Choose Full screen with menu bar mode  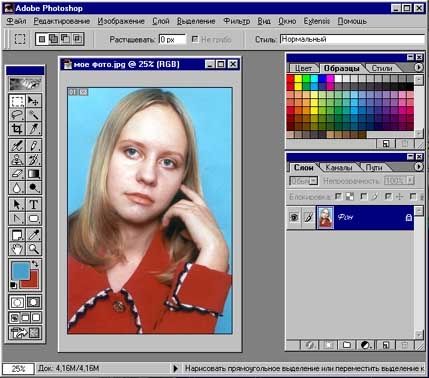pos(25,318)
